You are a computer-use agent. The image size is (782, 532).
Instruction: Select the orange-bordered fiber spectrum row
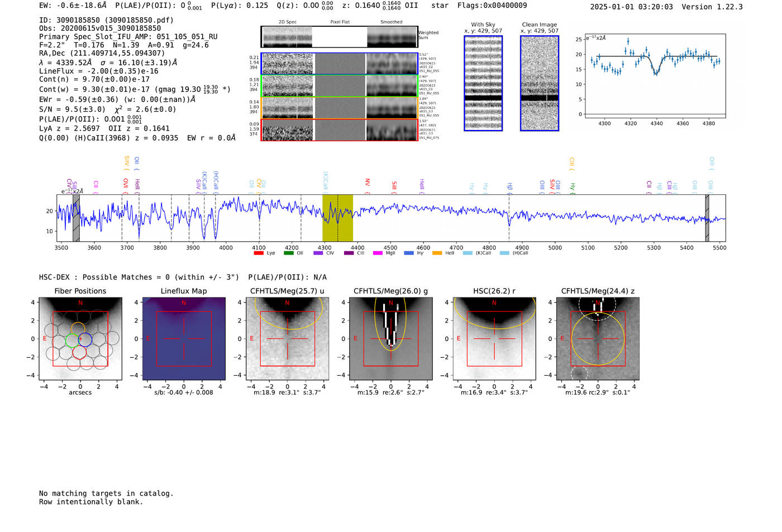click(x=340, y=108)
